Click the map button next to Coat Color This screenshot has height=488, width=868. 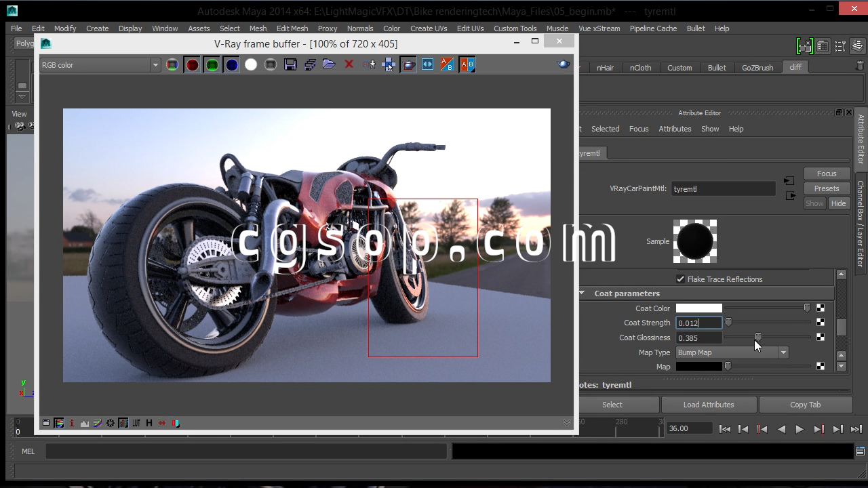click(x=821, y=308)
